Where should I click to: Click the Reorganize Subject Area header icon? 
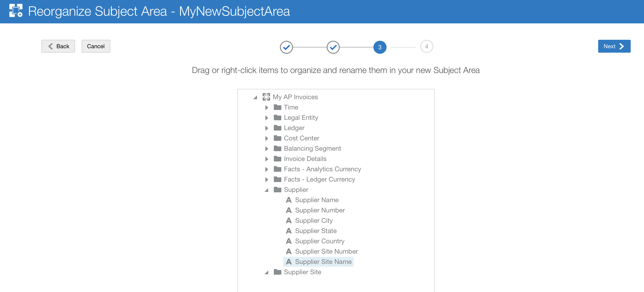tap(16, 11)
